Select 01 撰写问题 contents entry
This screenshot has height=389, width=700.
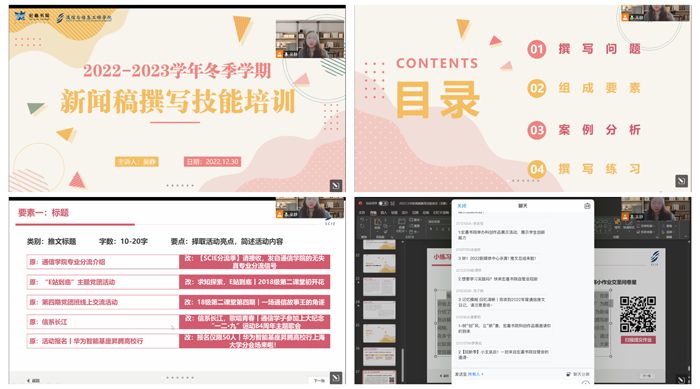tap(584, 49)
